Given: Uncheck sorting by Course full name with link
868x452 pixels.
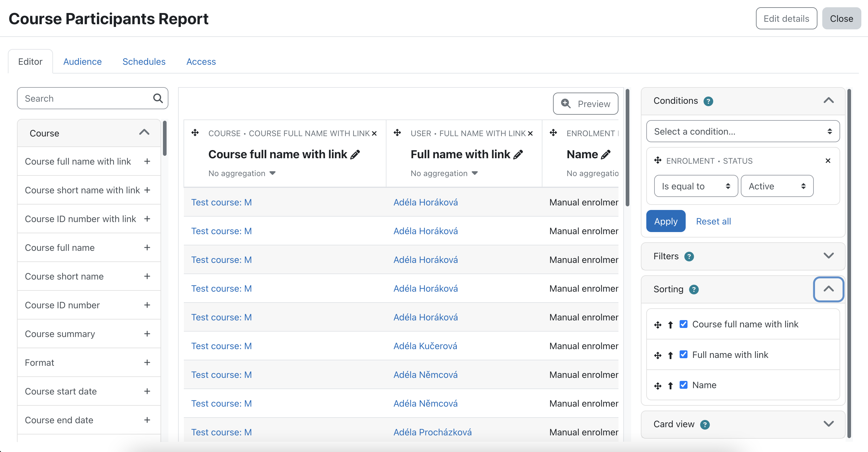Looking at the screenshot, I should pos(683,324).
